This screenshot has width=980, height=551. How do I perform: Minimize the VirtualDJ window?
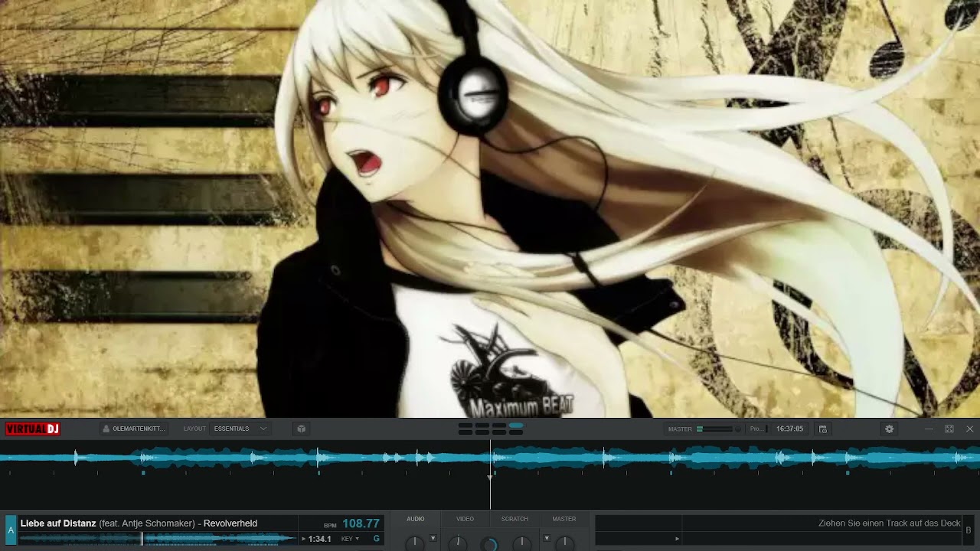(929, 429)
